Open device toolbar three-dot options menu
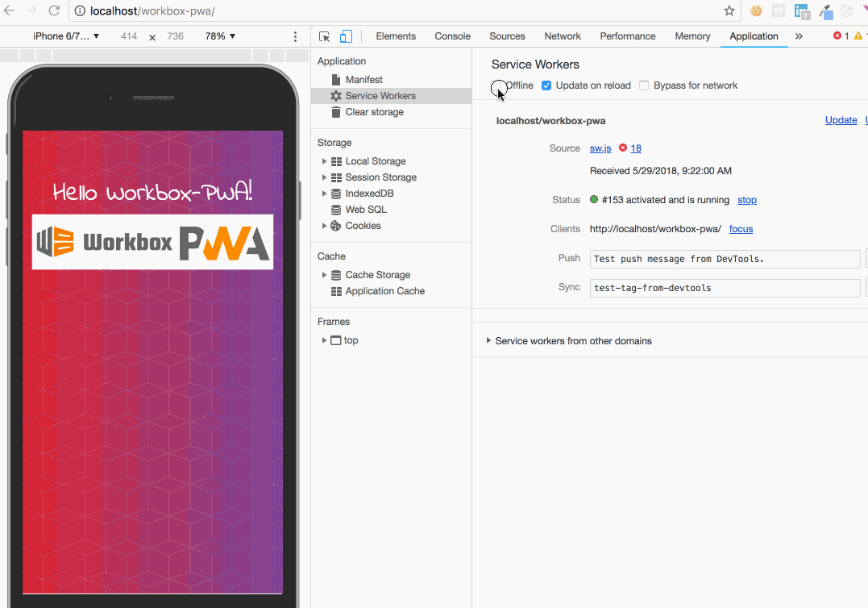Screen dimensions: 868x608 click(296, 37)
